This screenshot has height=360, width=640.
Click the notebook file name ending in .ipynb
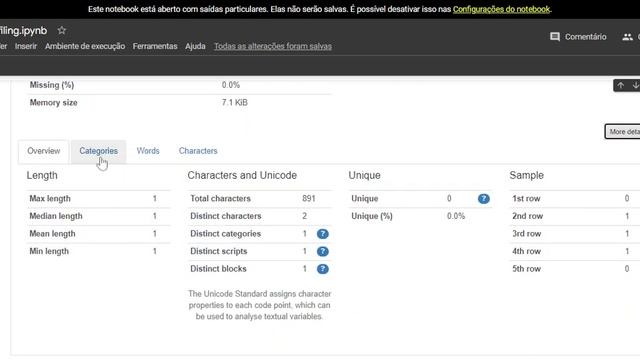[23, 31]
